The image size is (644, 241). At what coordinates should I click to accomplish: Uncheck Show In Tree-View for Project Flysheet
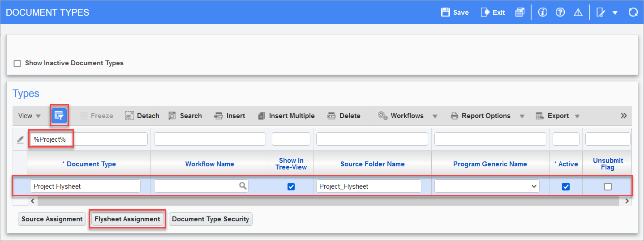[291, 186]
